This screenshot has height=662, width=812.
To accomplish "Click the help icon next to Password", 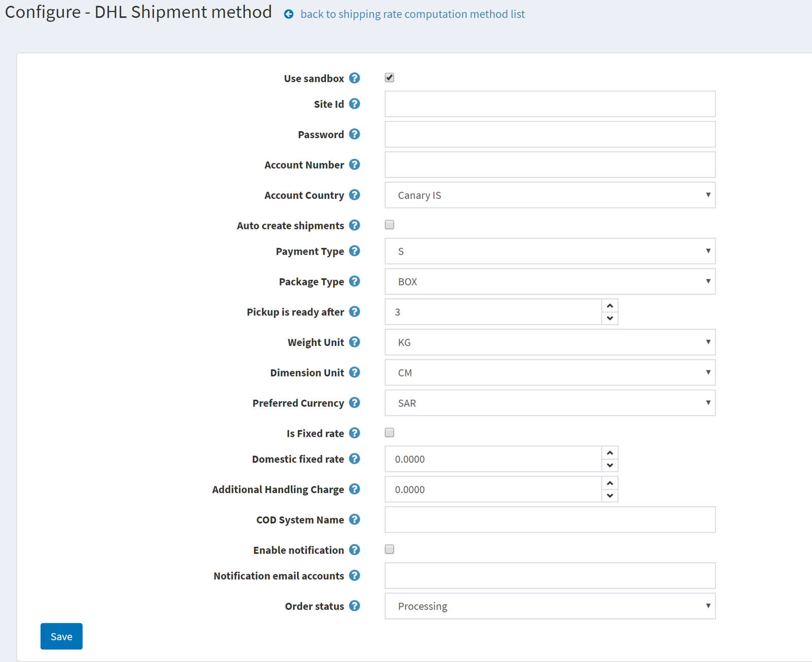I will [355, 134].
